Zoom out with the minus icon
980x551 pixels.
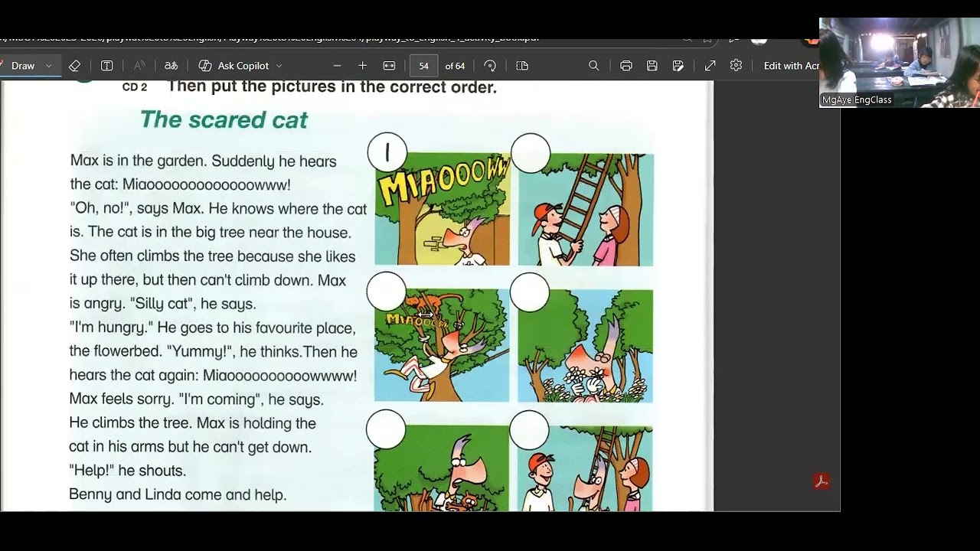[x=337, y=66]
